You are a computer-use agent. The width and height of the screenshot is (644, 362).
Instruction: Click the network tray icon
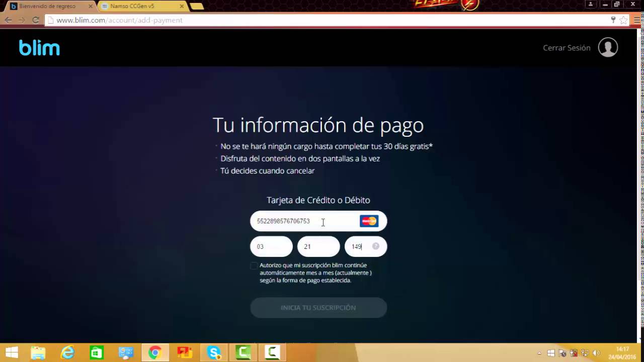click(585, 353)
